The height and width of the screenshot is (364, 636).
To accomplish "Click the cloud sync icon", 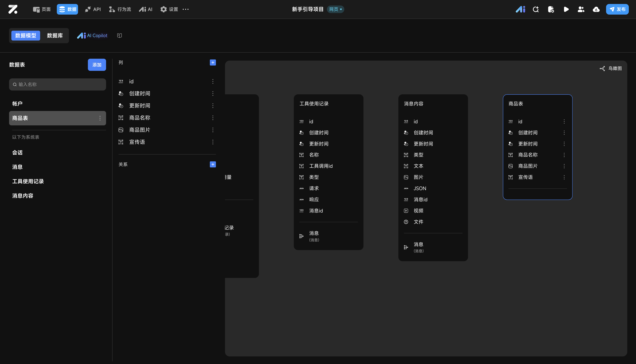I will (596, 9).
